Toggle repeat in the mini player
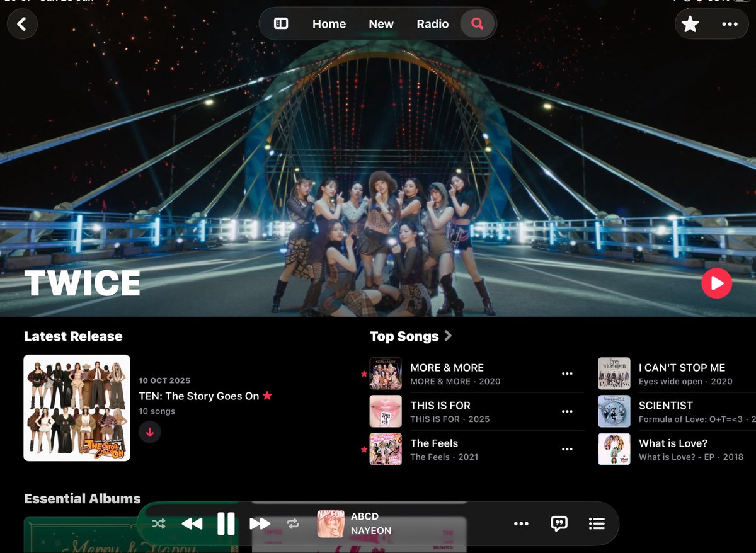This screenshot has width=756, height=553. [293, 523]
